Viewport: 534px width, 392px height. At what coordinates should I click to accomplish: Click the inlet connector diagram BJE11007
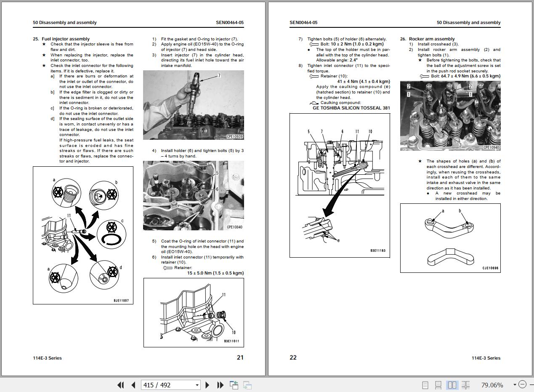(x=83, y=235)
